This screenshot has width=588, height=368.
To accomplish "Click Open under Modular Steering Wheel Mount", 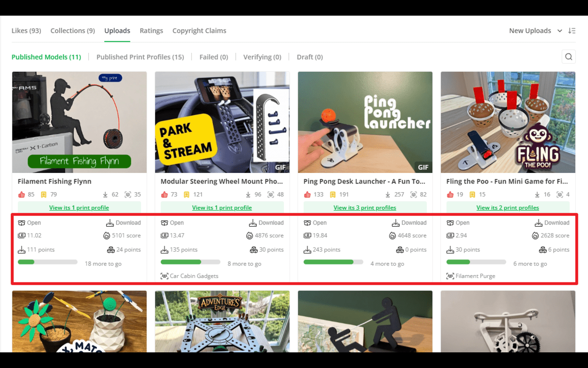I will 172,223.
